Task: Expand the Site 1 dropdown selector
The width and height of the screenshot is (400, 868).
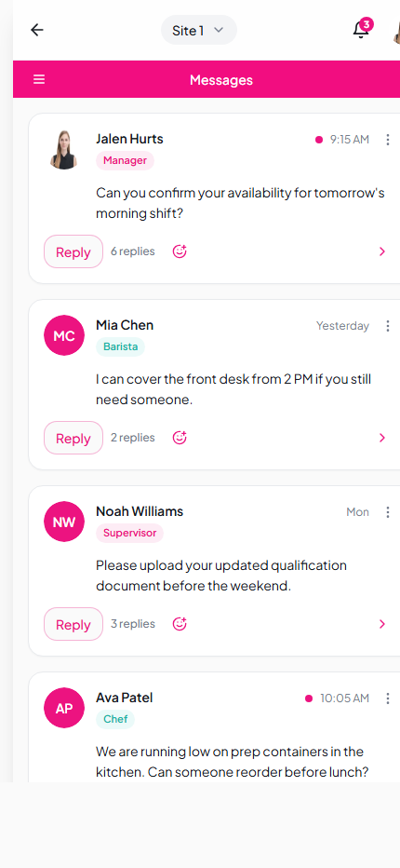Action: click(x=199, y=30)
